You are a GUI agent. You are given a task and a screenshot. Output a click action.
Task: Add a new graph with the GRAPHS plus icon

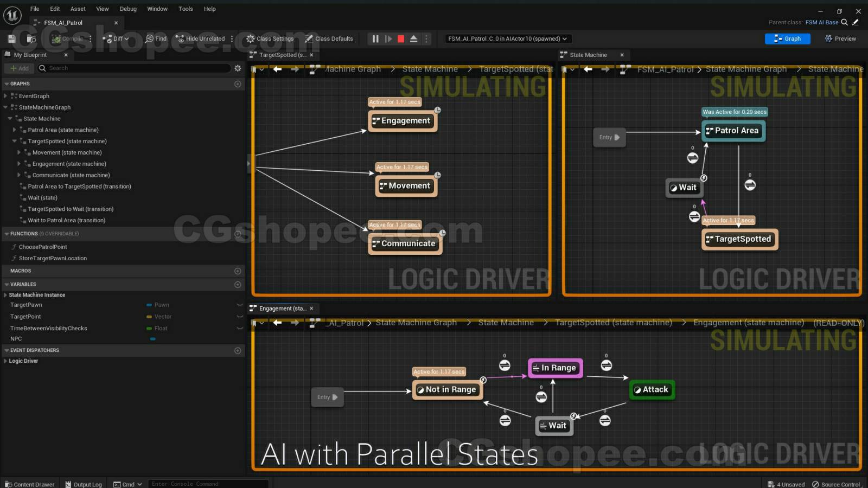[238, 84]
